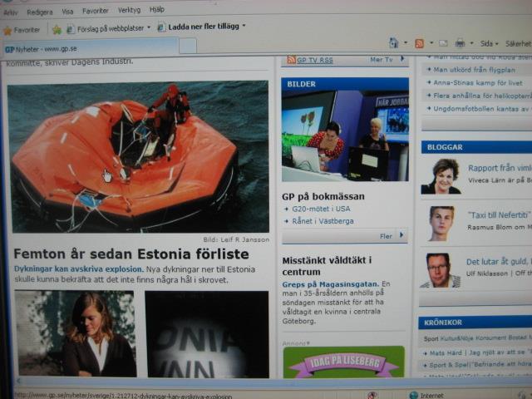Click Rasmus Blom blogger portrait
Image resolution: width=532 pixels, height=399 pixels.
[x=441, y=224]
